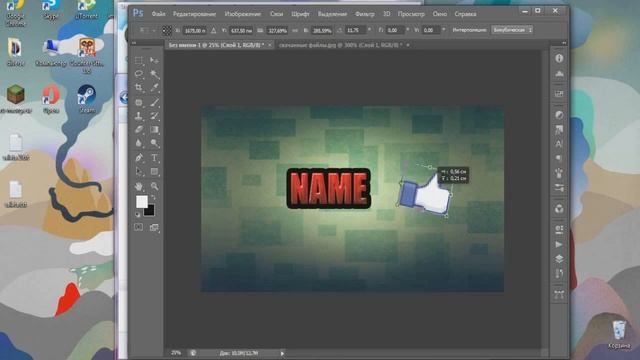Click the width percentage field
Screen dimensions: 640x360
(278, 30)
